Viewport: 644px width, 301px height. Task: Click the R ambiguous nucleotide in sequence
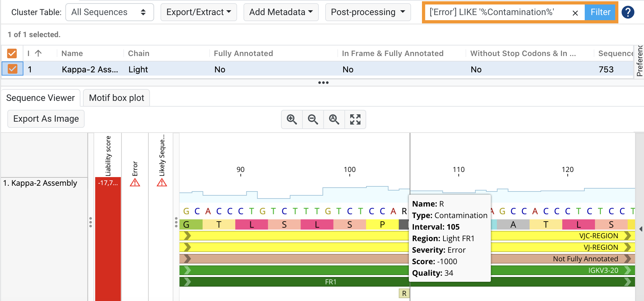click(404, 211)
